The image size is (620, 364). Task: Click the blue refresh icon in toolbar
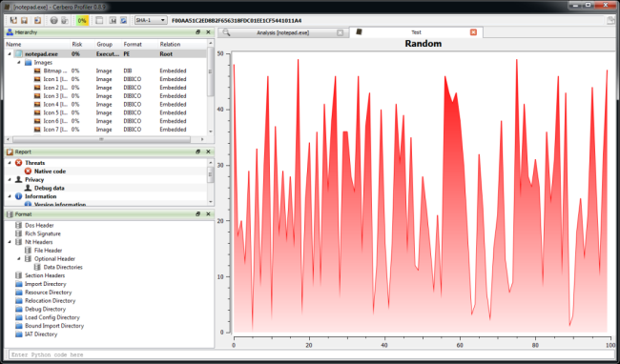[123, 20]
